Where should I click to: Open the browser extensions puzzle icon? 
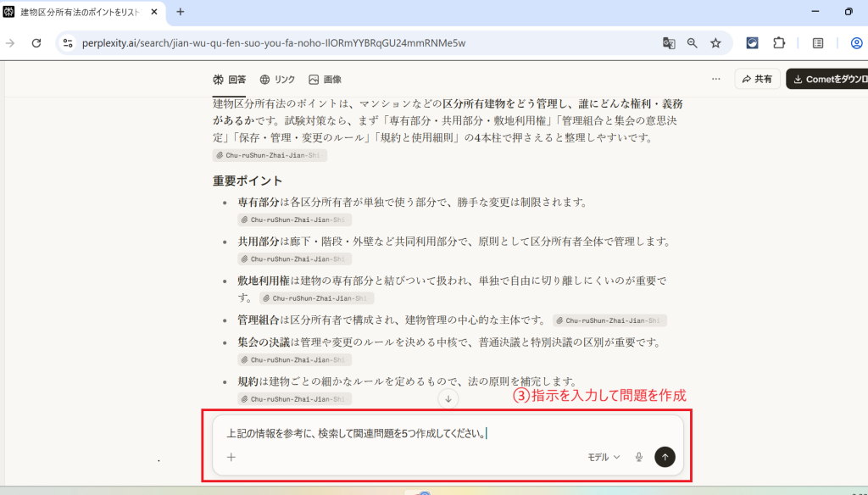tap(779, 43)
